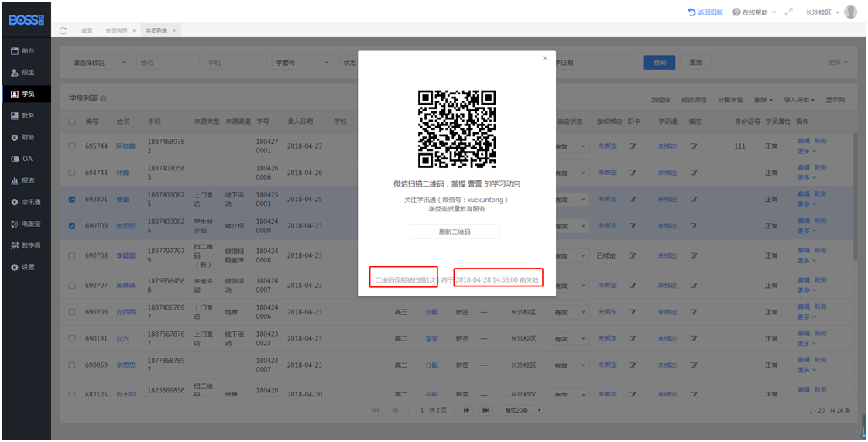Click the 返回旧版 link

[x=705, y=12]
